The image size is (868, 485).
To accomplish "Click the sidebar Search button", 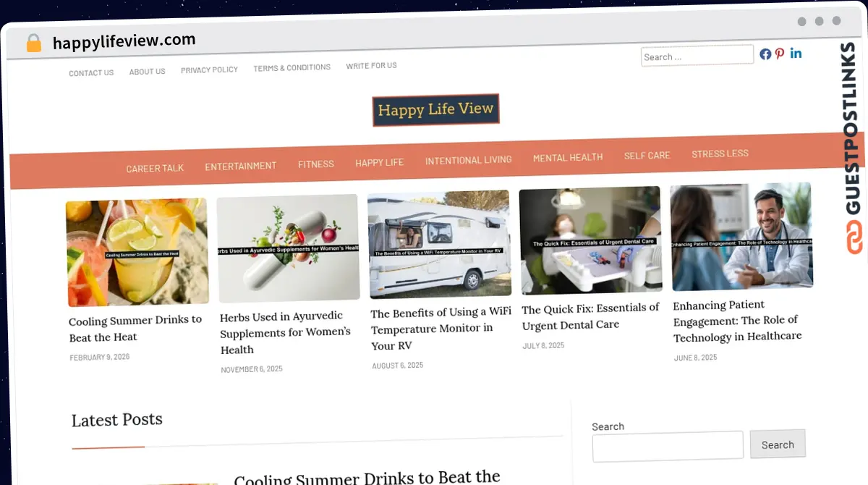I will (x=778, y=444).
